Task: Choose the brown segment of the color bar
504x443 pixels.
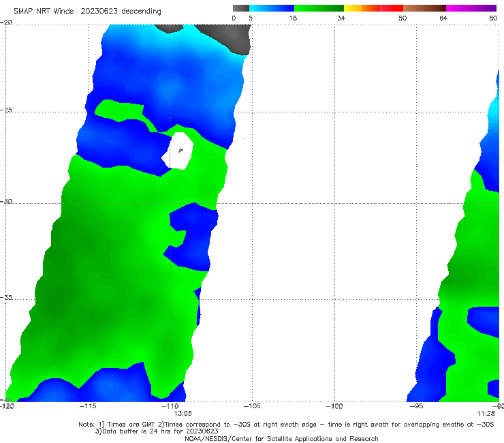Action: (x=424, y=8)
